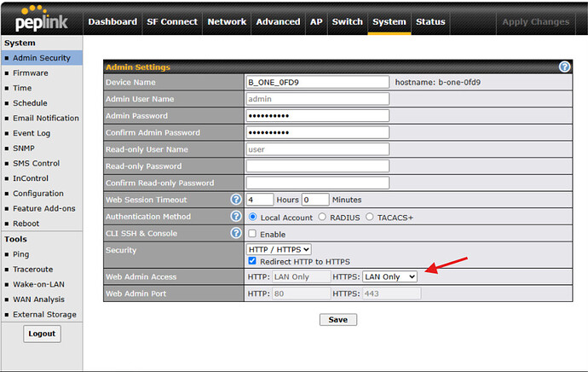Show help for Web Session Timeout
Viewport: 588px width, 372px height.
click(x=236, y=200)
